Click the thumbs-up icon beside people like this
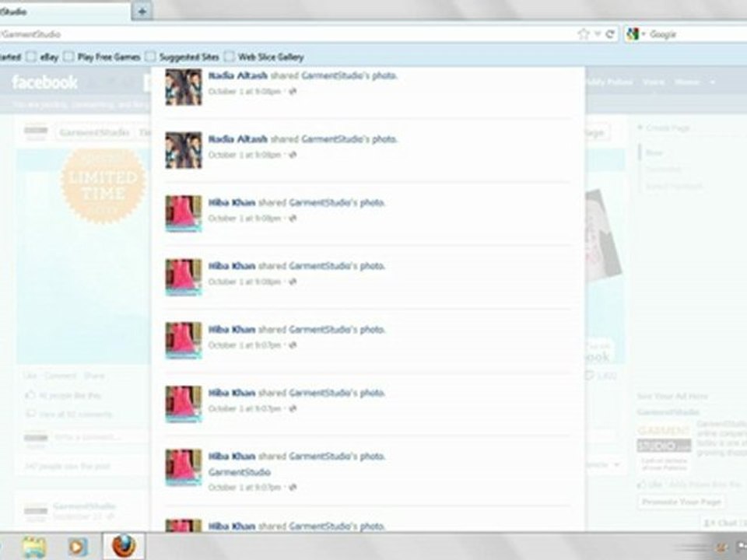 pyautogui.click(x=30, y=395)
